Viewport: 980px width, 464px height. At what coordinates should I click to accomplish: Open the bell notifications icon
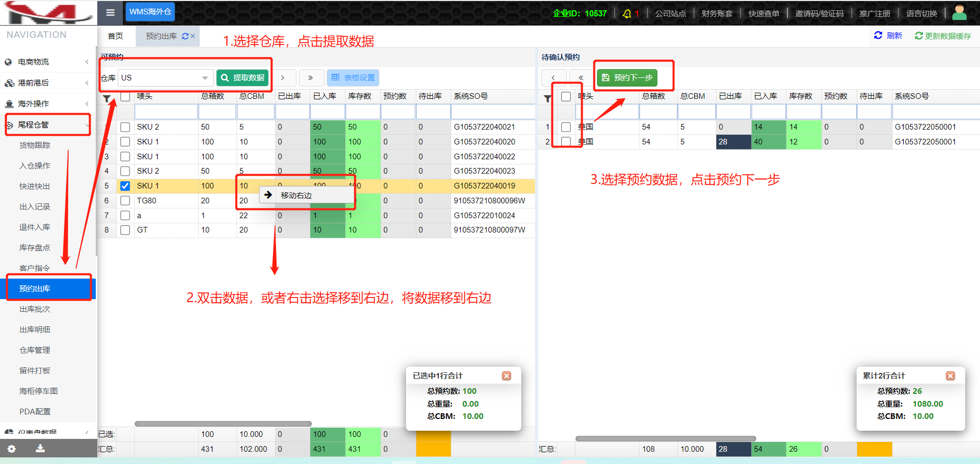(627, 14)
